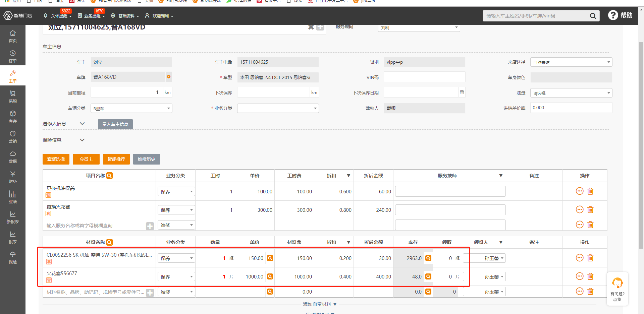Open 采购 purchasing sidebar item
644x314 pixels.
(13, 97)
